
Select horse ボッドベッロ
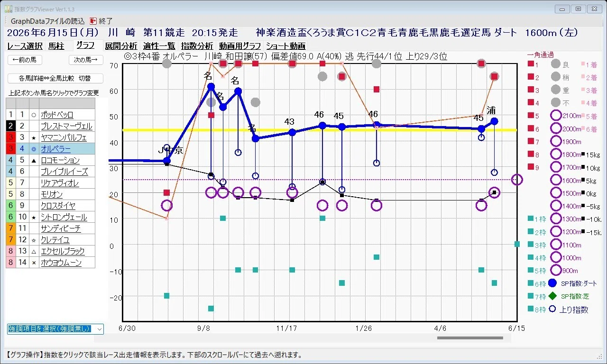coord(56,115)
